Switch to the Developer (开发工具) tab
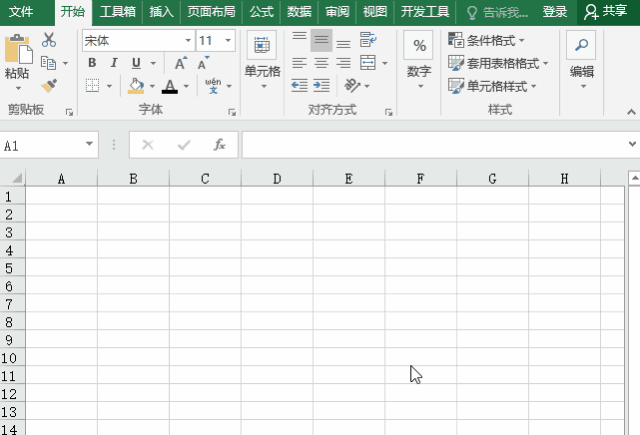This screenshot has width=640, height=435. 424,11
